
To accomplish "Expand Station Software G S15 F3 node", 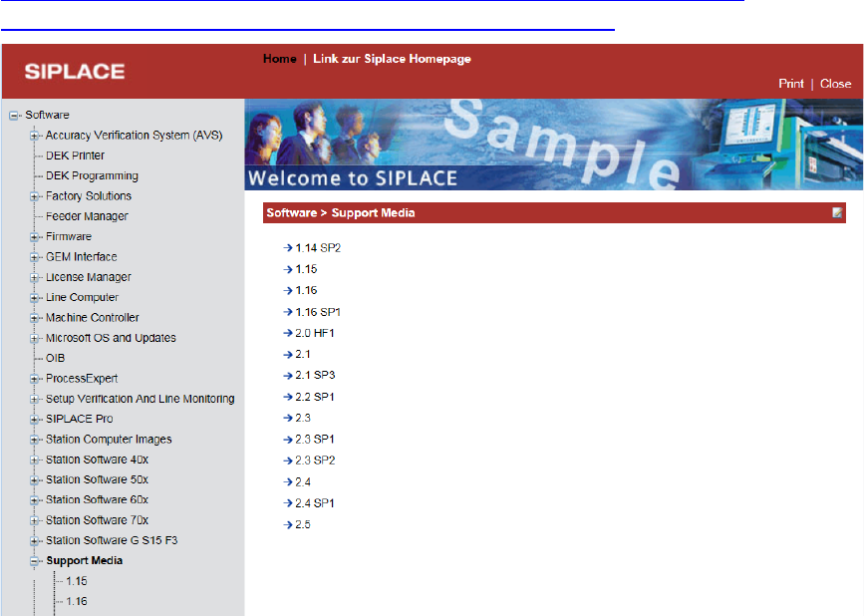I will pyautogui.click(x=34, y=540).
